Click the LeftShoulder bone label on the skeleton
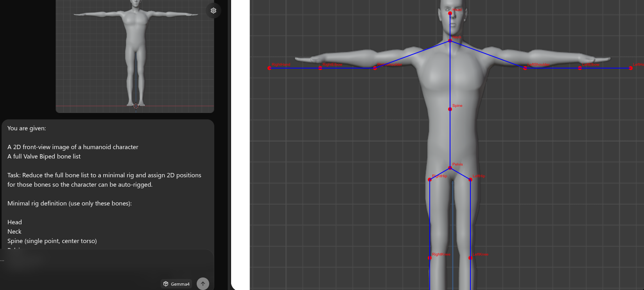 click(x=538, y=65)
